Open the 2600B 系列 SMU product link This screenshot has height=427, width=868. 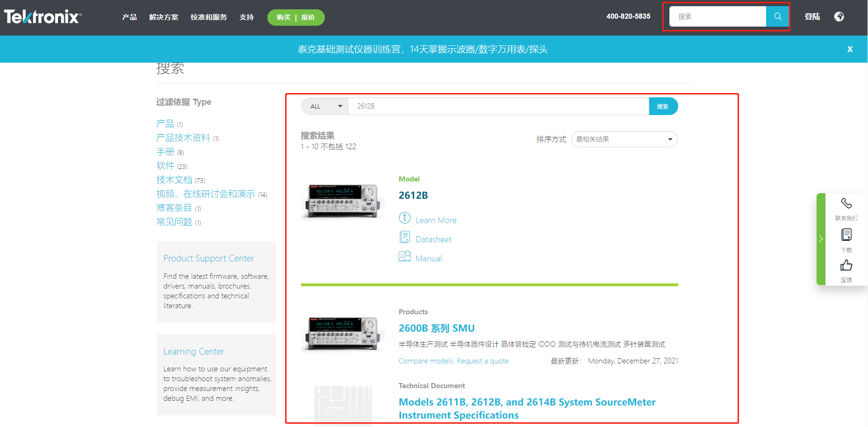[436, 328]
